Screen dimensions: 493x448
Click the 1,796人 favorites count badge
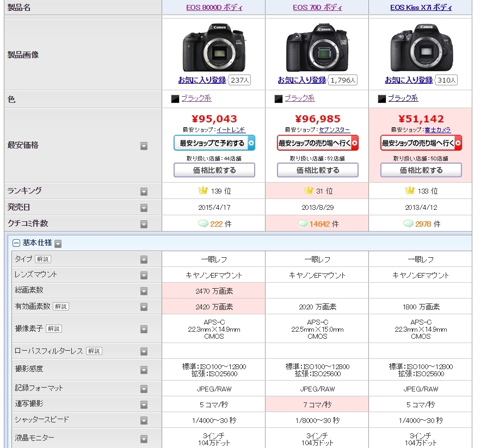pos(342,80)
